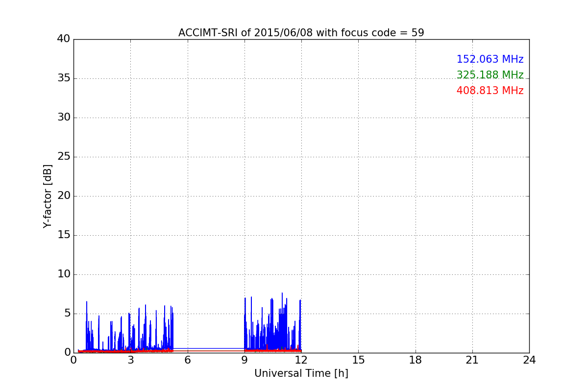Click y-axis tick label 20
Screen dimensions: 588x392
coord(64,196)
